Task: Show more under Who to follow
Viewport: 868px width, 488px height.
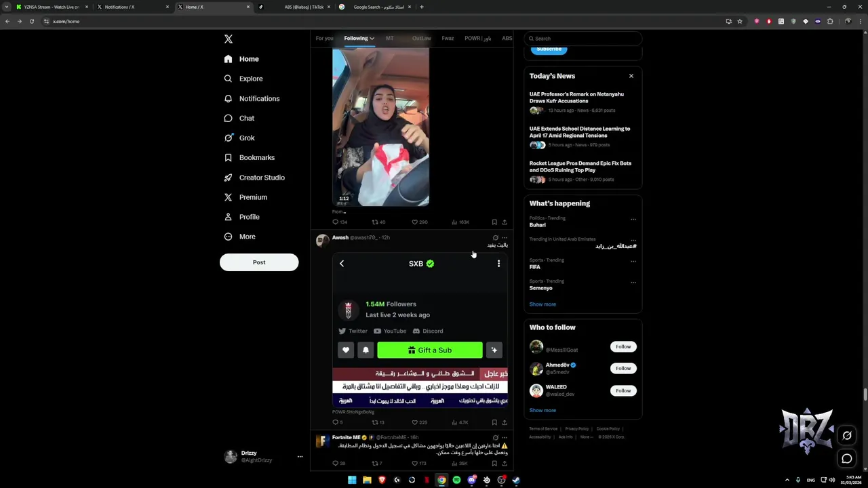Action: click(x=542, y=411)
